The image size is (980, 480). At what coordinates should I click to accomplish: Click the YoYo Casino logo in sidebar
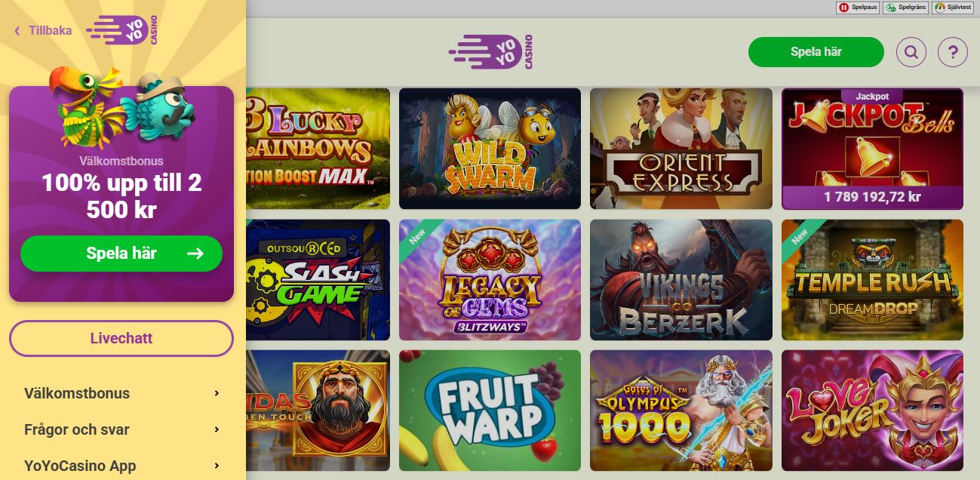tap(122, 30)
